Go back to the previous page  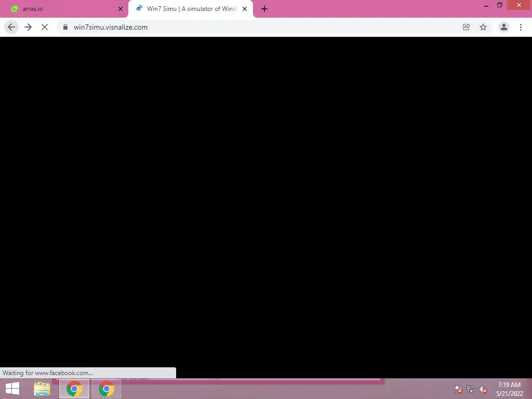[11, 27]
